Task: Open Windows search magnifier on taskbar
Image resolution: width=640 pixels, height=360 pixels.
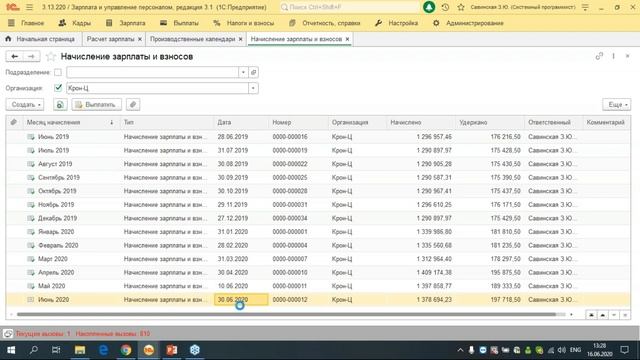Action: pyautogui.click(x=33, y=350)
